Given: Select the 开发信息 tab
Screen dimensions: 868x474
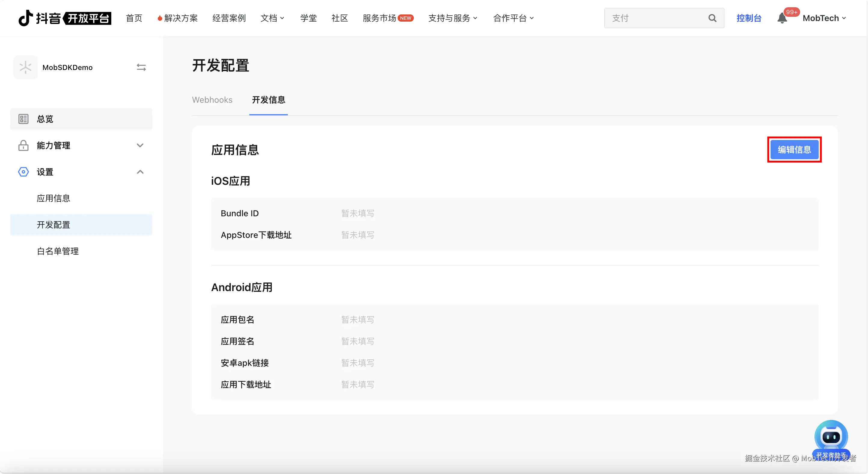Looking at the screenshot, I should [268, 100].
